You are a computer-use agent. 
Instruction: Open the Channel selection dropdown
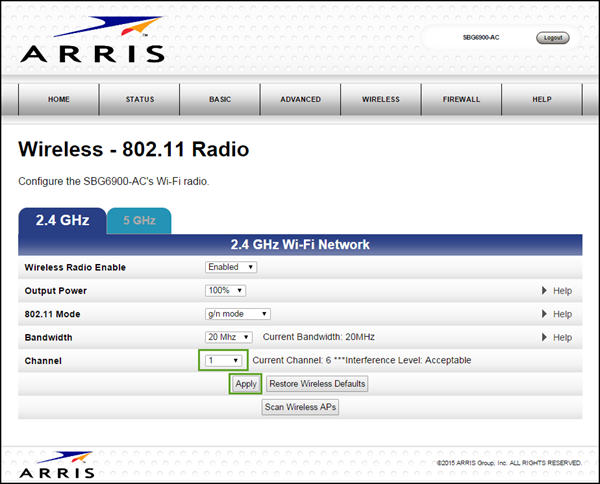click(x=223, y=360)
